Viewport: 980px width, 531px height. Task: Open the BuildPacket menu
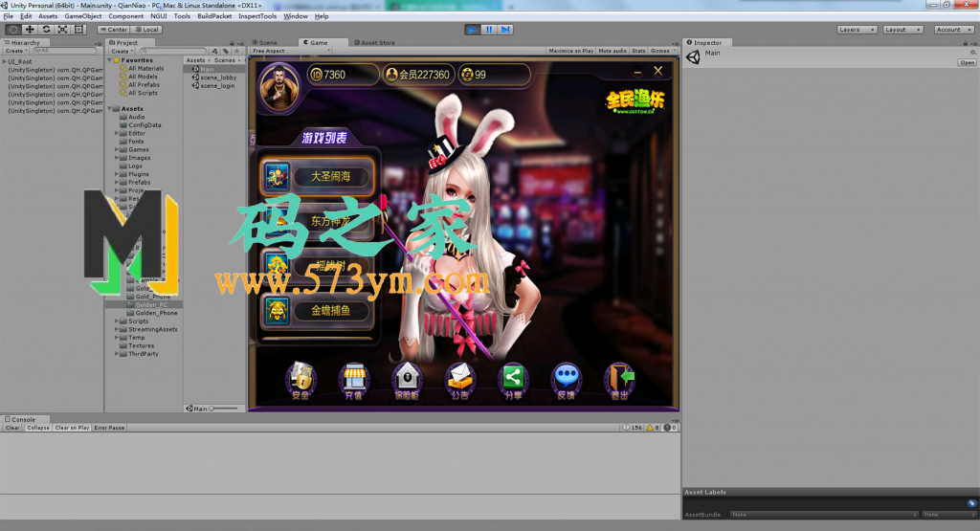pyautogui.click(x=214, y=16)
